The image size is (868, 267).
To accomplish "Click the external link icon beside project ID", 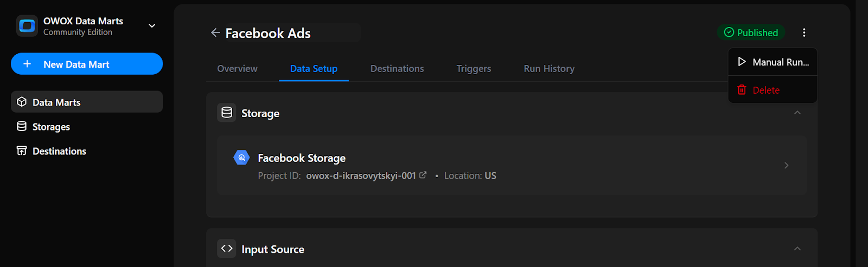I will pos(423,175).
